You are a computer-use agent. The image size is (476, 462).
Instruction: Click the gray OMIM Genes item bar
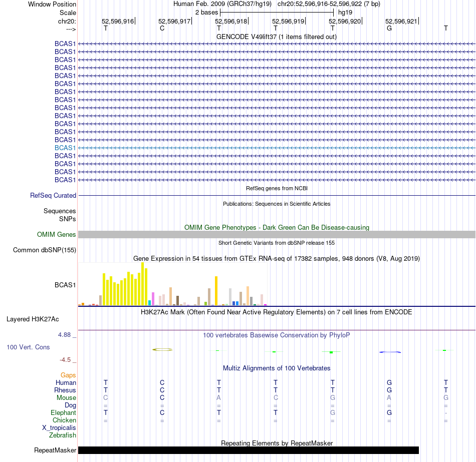(x=277, y=234)
